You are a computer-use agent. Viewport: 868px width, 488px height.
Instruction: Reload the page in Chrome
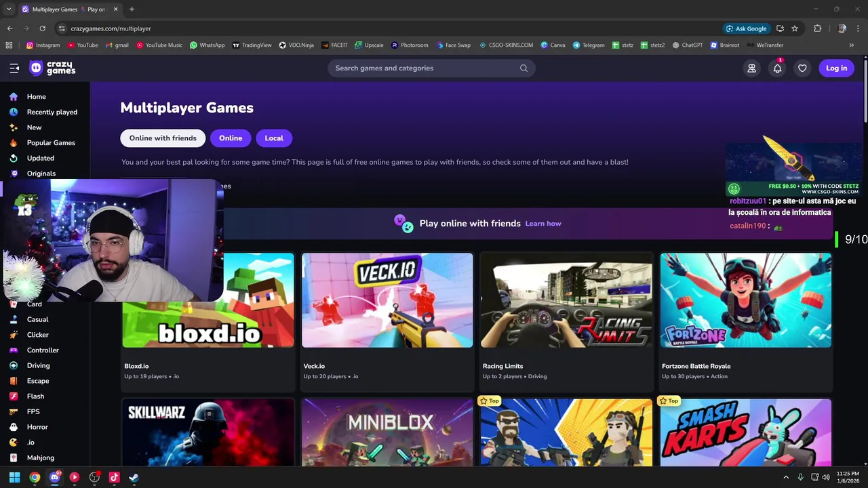click(42, 28)
